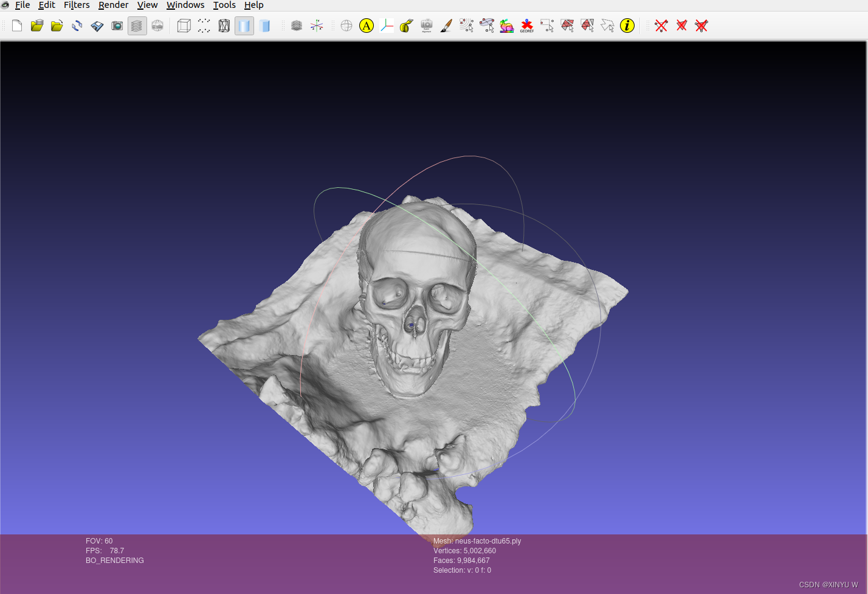Delete selected vertices with first red X
Image resolution: width=868 pixels, height=594 pixels.
click(x=661, y=26)
